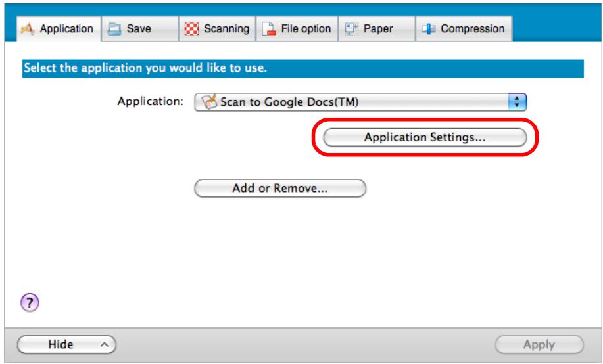Open the Scanning tab

click(x=217, y=29)
